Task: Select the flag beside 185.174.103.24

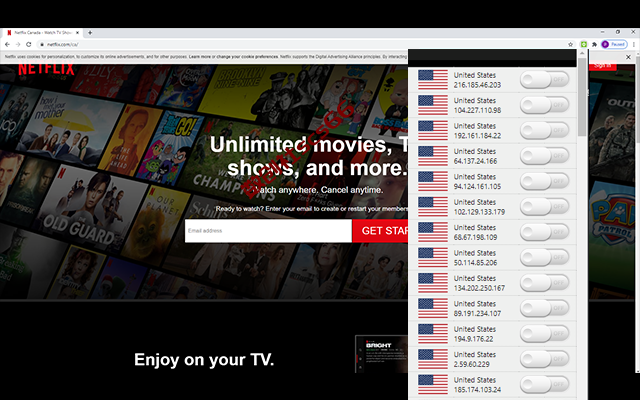Action: (x=433, y=384)
